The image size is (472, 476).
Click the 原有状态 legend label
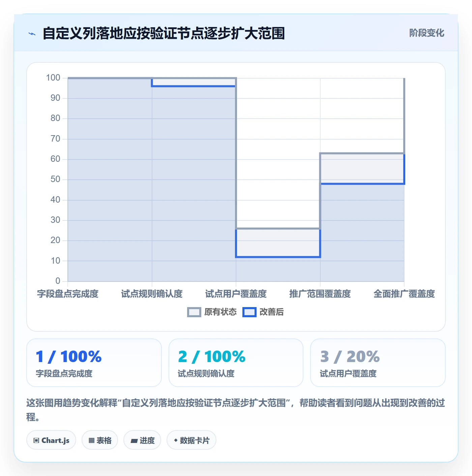(220, 312)
